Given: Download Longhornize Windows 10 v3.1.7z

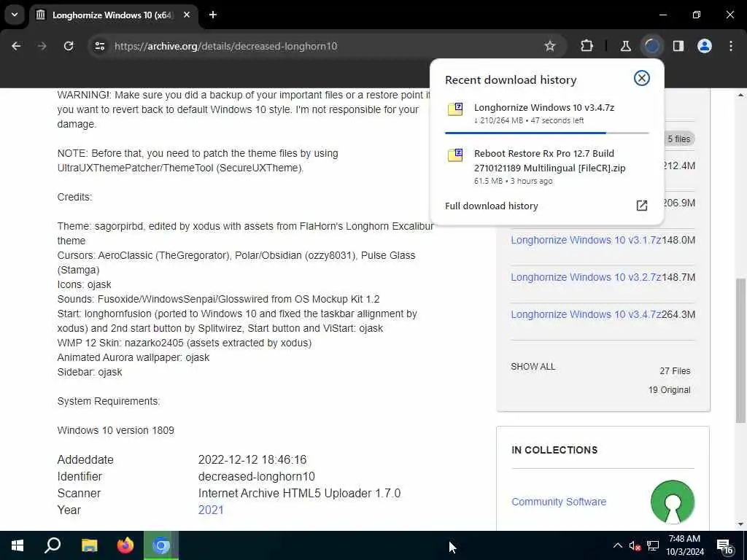Looking at the screenshot, I should pos(586,240).
